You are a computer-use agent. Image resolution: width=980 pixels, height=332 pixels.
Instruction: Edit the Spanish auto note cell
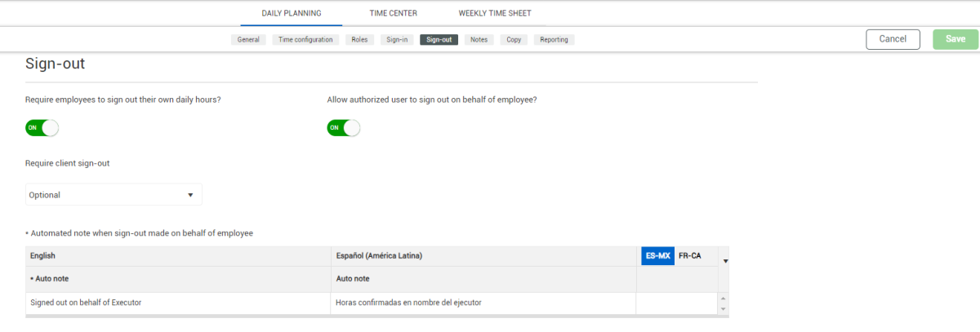coord(483,303)
